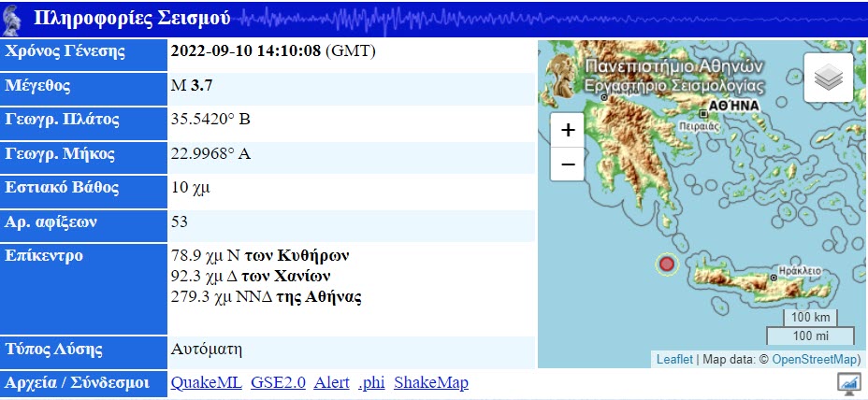Click the Πληροφορίες Σεισμού header title
Viewport: 868px width, 400px height.
click(x=132, y=18)
